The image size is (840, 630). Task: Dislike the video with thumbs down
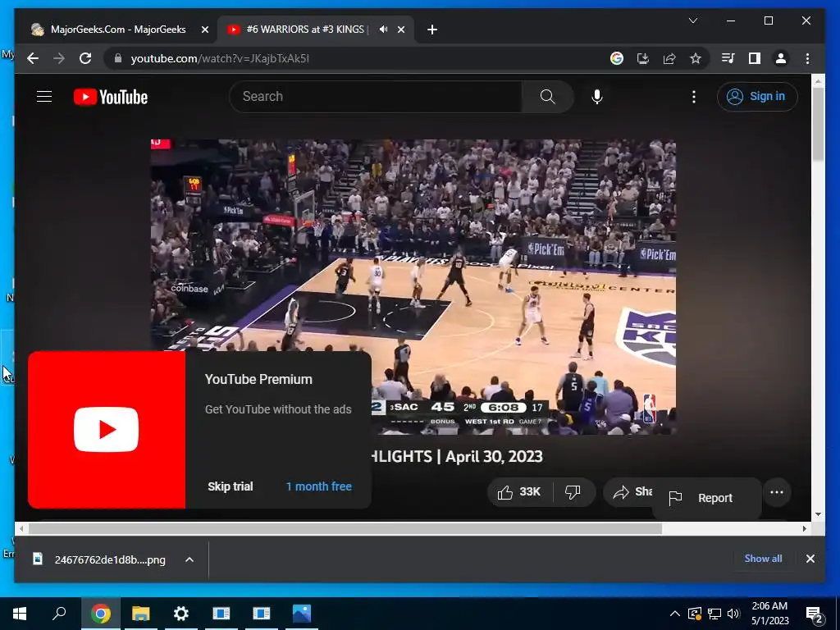pyautogui.click(x=573, y=492)
